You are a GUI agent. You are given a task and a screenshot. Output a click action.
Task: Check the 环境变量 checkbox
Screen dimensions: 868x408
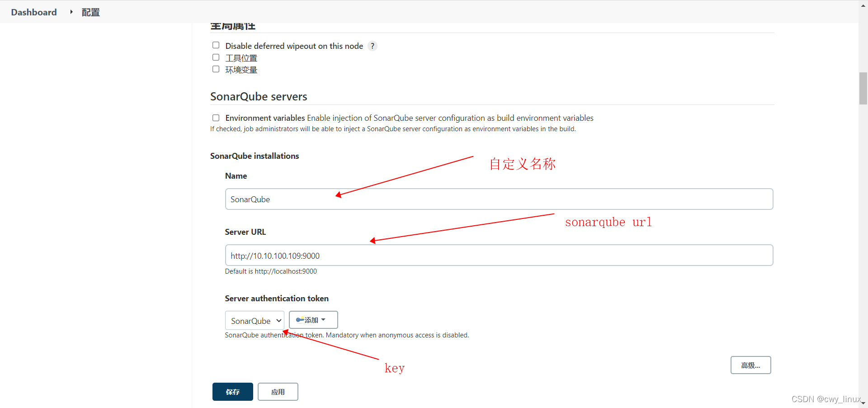pyautogui.click(x=216, y=69)
